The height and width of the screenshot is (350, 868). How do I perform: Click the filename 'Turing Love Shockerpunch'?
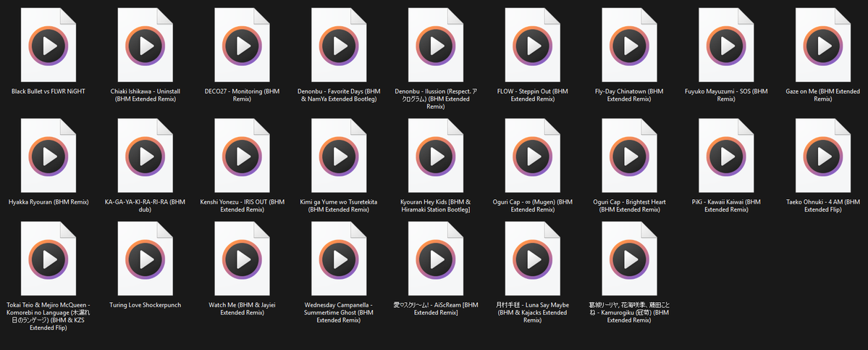point(145,305)
